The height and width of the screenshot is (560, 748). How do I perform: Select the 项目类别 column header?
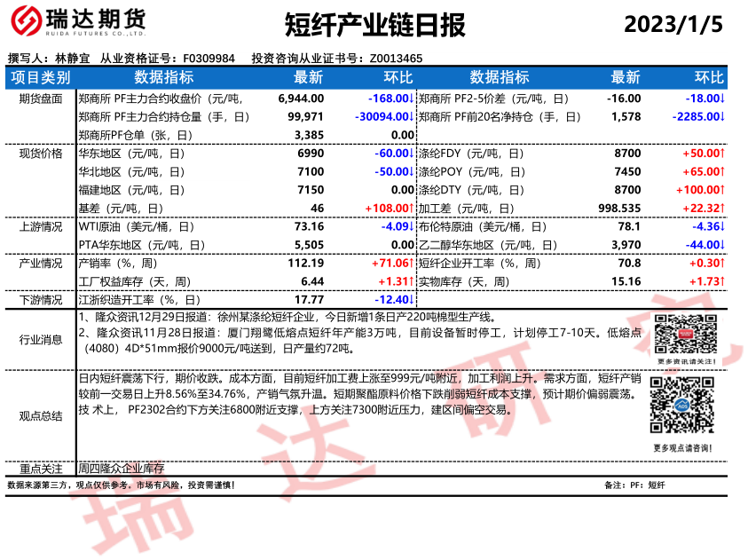(x=40, y=78)
